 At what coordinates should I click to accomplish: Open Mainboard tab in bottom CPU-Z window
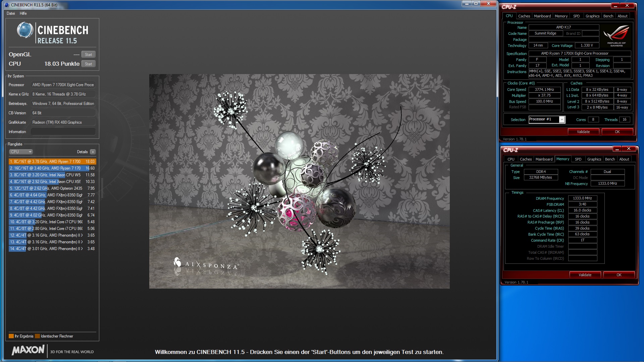[x=544, y=159]
